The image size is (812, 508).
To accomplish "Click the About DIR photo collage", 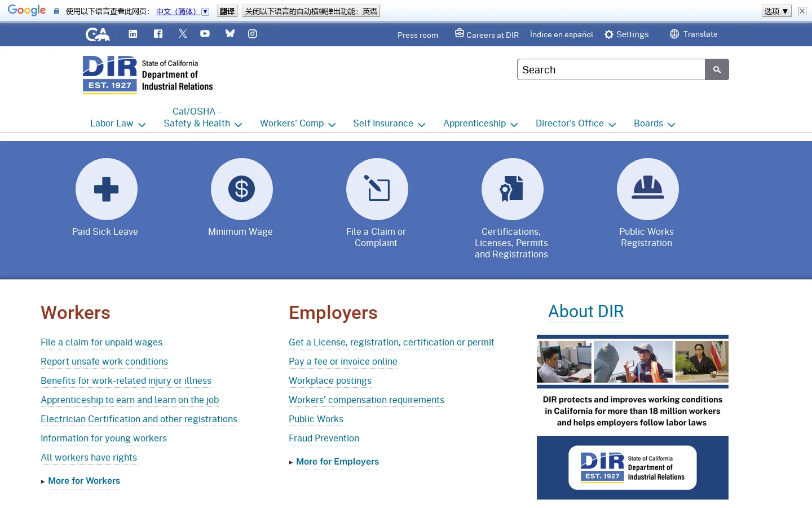I will click(633, 362).
